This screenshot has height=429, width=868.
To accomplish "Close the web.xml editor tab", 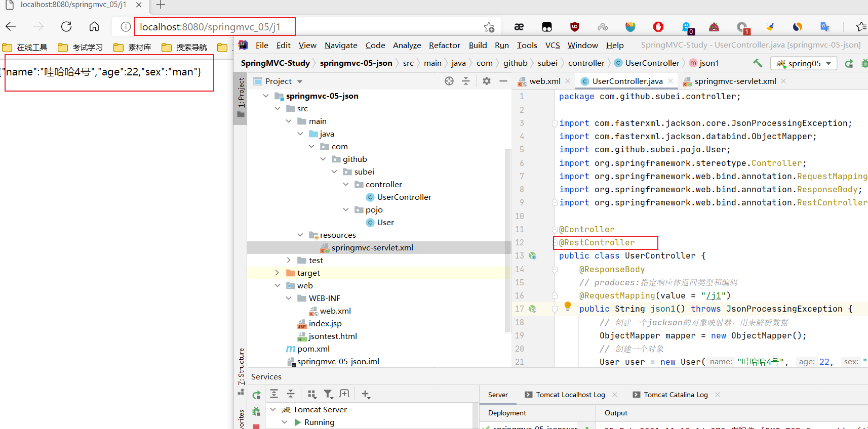I will tap(568, 81).
